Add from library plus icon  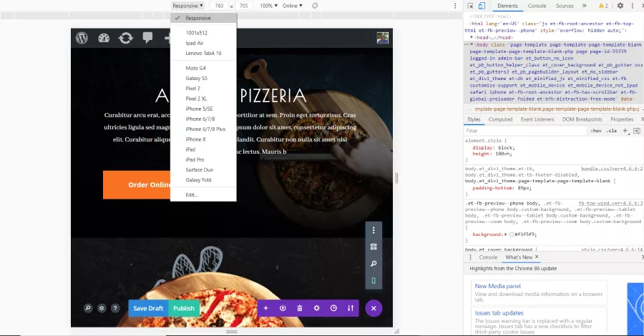point(265,308)
